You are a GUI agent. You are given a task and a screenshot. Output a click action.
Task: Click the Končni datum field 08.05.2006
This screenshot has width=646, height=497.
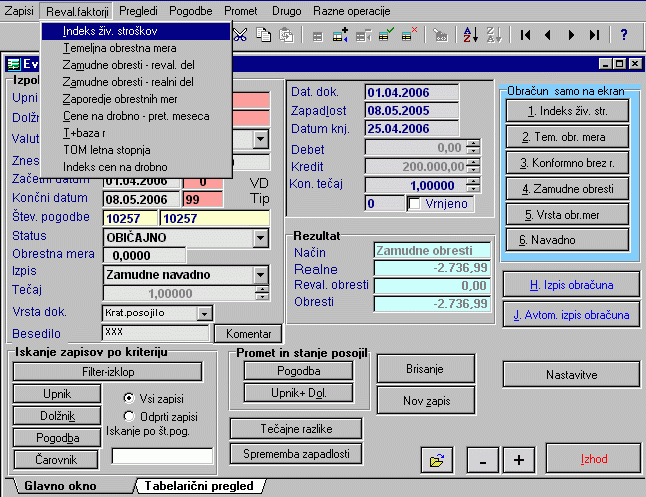click(x=141, y=199)
